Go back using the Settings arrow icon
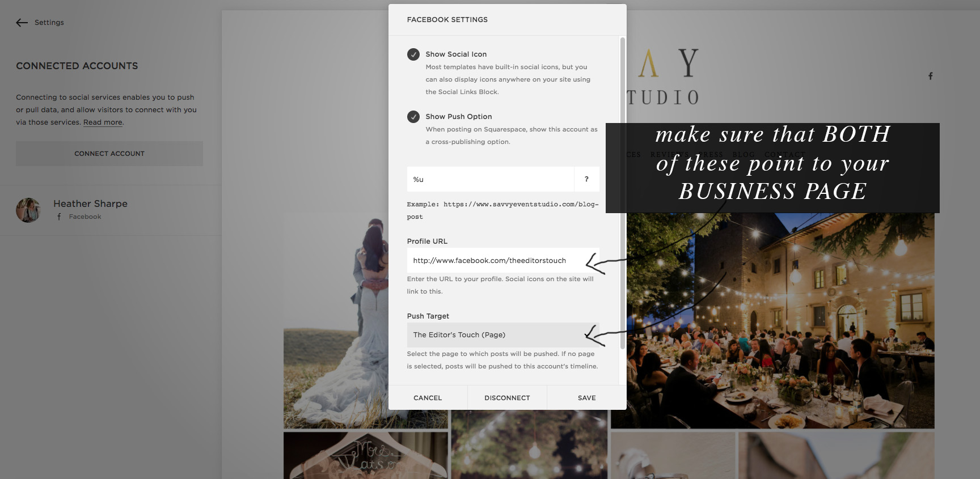The height and width of the screenshot is (479, 980). coord(22,23)
